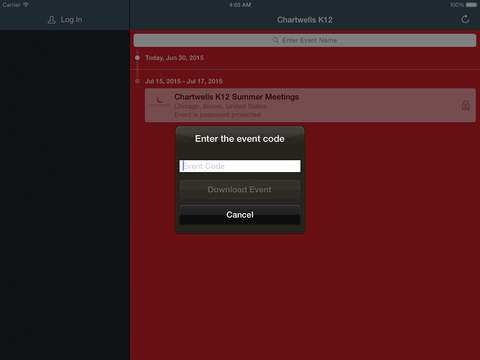480x360 pixels.
Task: Tap the user profile icon beside Log In
Action: click(52, 20)
